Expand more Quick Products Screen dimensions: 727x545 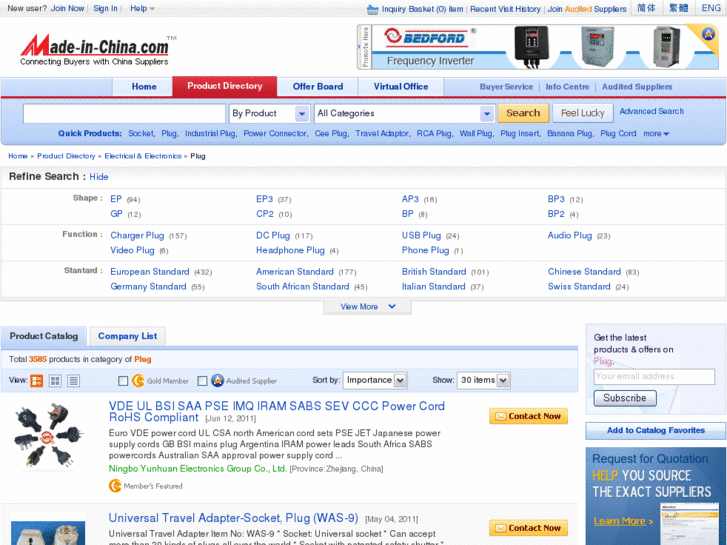(x=656, y=134)
